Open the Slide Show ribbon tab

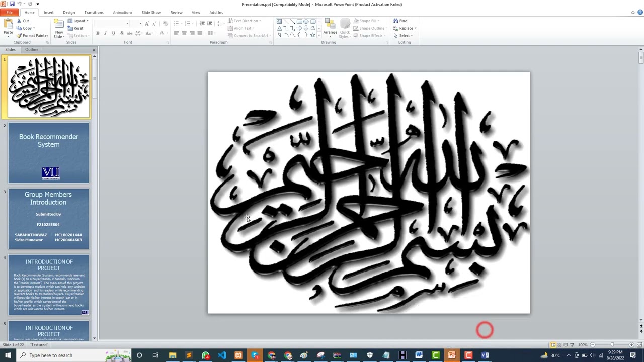pos(151,12)
